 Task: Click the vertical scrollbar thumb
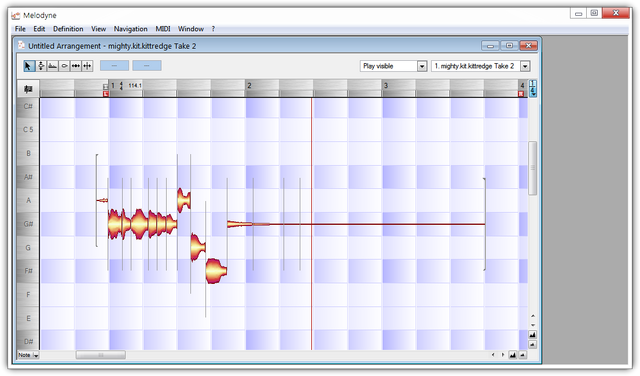click(x=533, y=168)
